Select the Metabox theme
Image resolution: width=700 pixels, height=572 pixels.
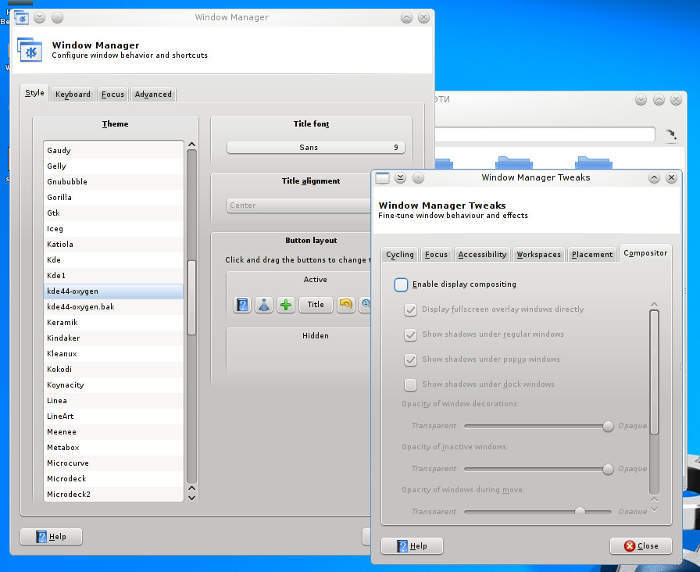click(x=113, y=447)
